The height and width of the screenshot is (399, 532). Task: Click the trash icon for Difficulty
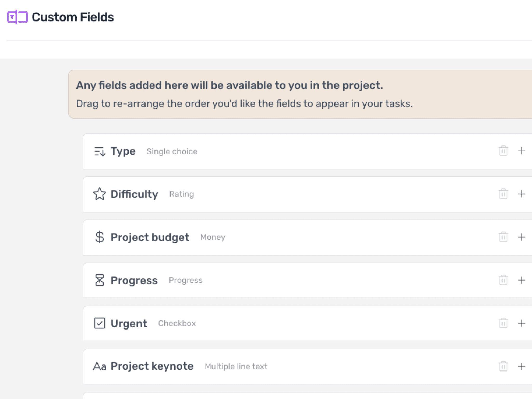point(503,194)
